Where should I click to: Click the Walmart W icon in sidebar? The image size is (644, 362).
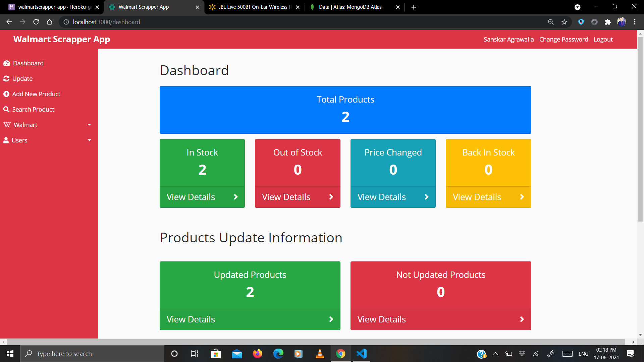[x=7, y=125]
